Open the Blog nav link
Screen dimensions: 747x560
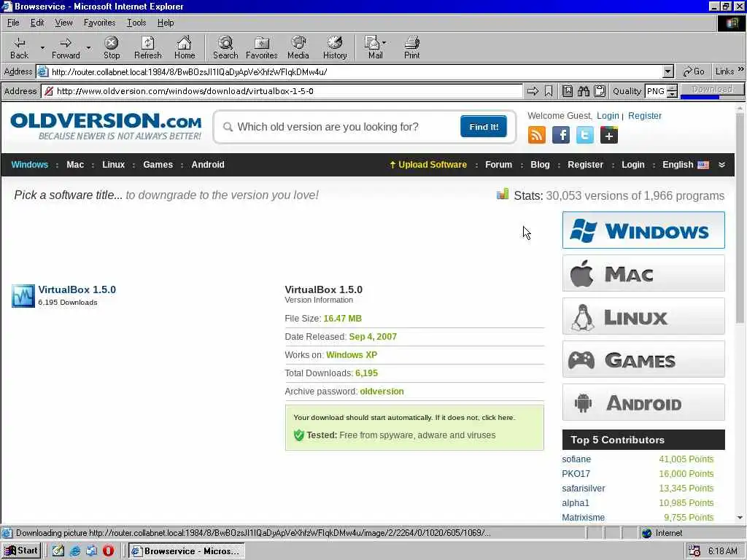[x=540, y=165]
